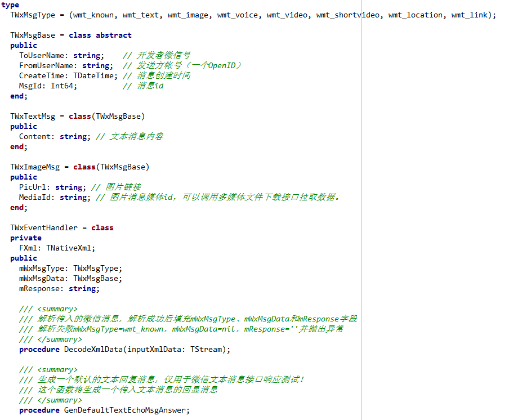Click the comment starting with 解析传入的微信消息
509x420 pixels.
pos(188,319)
